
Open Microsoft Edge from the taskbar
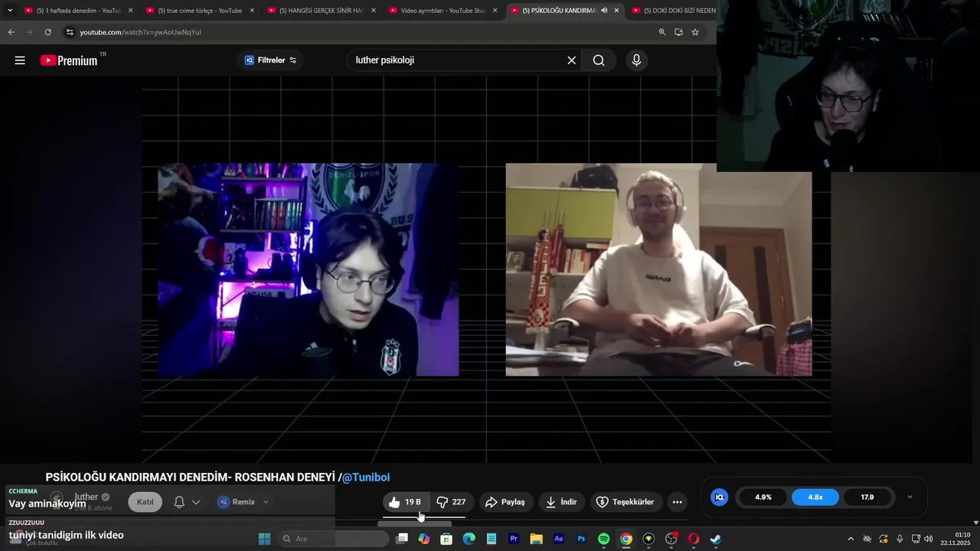(x=469, y=539)
